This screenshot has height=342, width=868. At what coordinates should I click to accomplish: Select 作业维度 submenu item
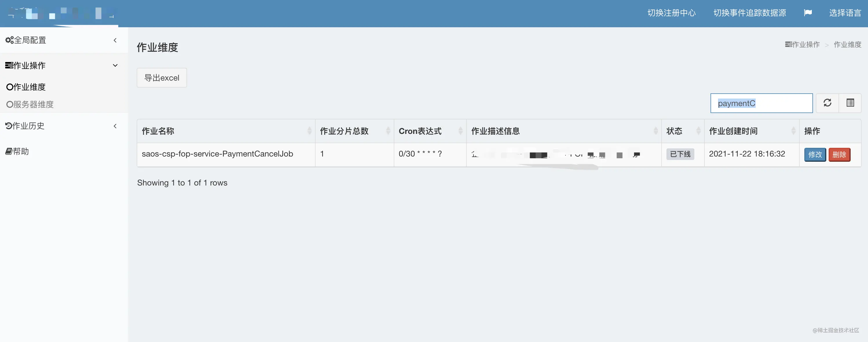(26, 87)
